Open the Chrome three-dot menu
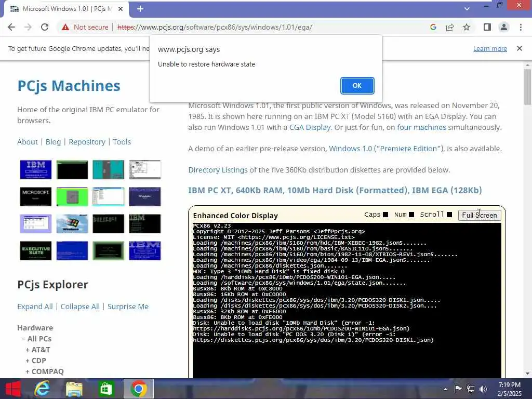The image size is (532, 399). pyautogui.click(x=521, y=27)
